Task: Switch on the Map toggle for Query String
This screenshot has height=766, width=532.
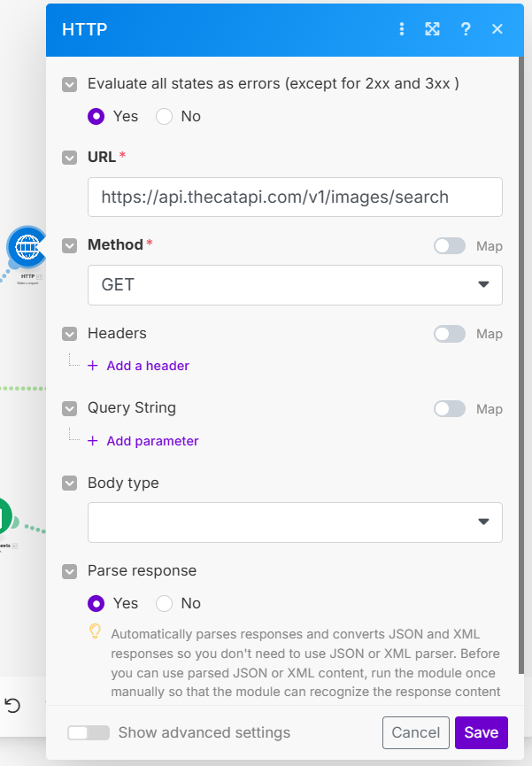Action: click(450, 409)
